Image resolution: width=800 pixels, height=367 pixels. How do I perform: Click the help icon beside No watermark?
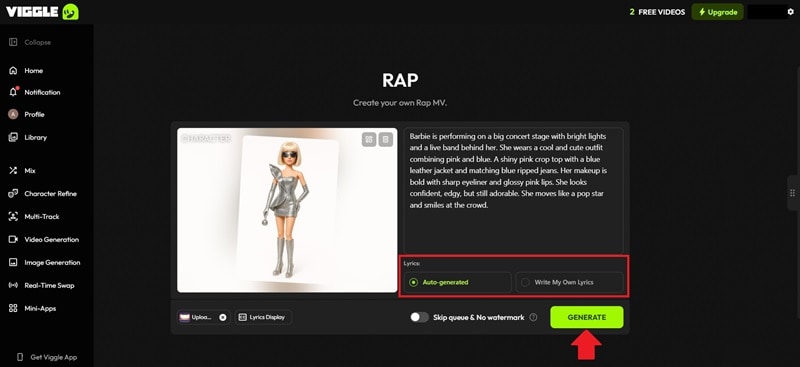533,317
